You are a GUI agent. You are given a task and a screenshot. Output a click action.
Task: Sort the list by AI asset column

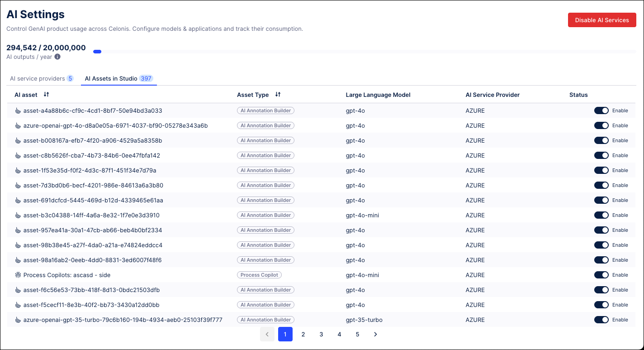pyautogui.click(x=46, y=95)
